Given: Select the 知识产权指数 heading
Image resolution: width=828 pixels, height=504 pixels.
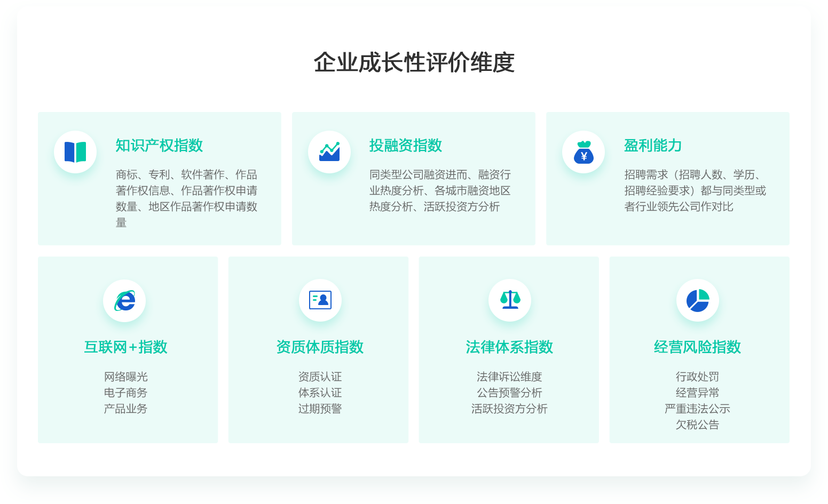Looking at the screenshot, I should click(159, 146).
